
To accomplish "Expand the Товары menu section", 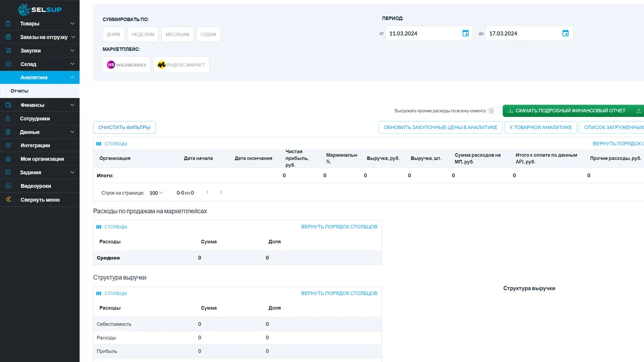I will point(40,23).
